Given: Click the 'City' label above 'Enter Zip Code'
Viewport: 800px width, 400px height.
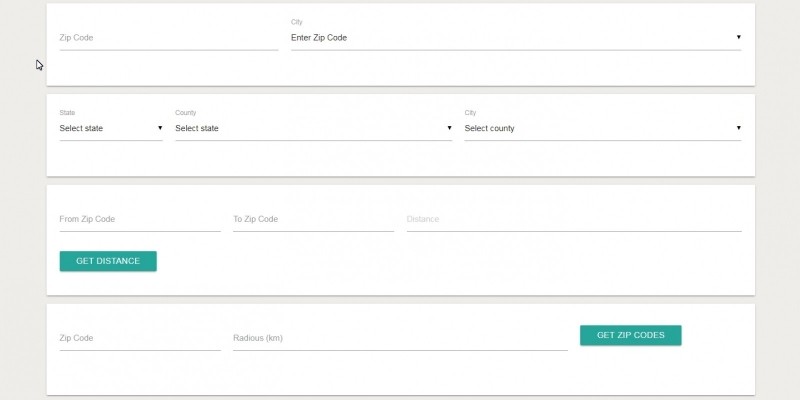Looking at the screenshot, I should (x=297, y=22).
